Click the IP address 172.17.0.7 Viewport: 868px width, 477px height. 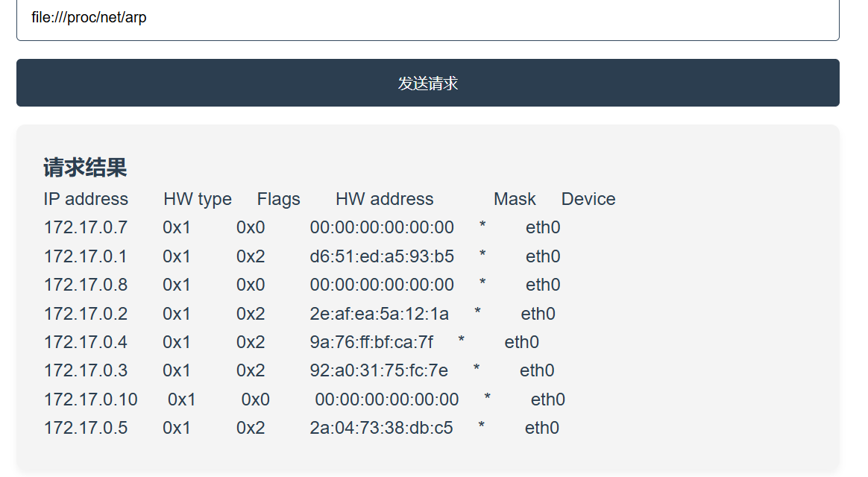click(x=86, y=227)
